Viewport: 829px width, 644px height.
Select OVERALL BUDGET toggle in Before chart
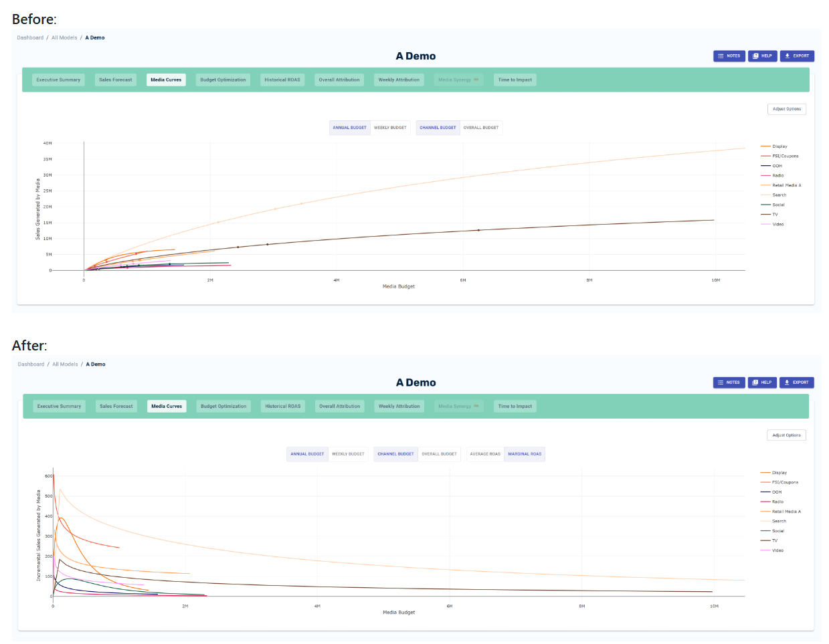(x=481, y=128)
